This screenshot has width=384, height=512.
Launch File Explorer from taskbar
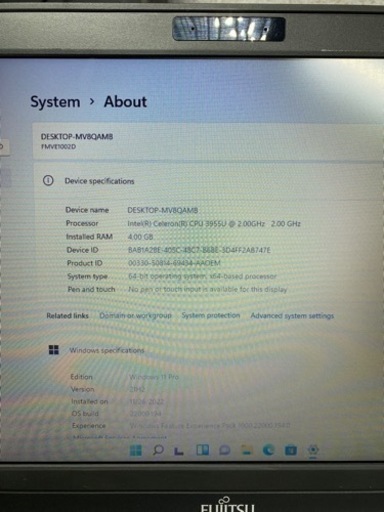(246, 450)
